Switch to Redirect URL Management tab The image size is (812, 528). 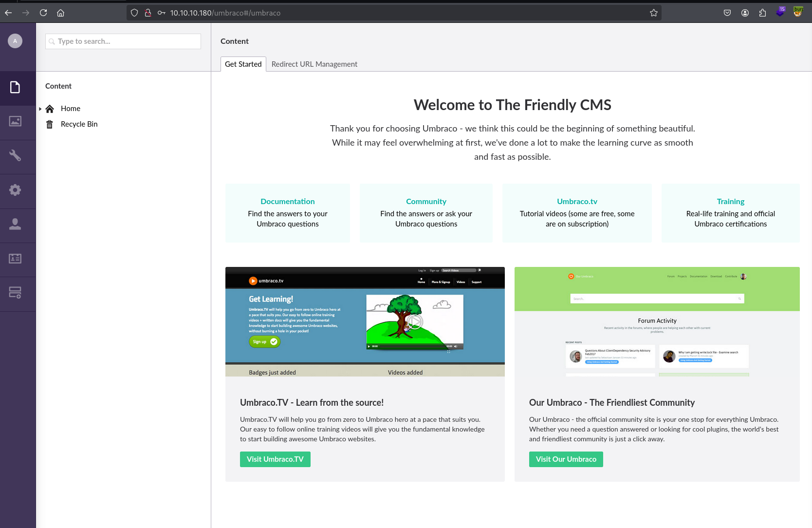click(314, 64)
